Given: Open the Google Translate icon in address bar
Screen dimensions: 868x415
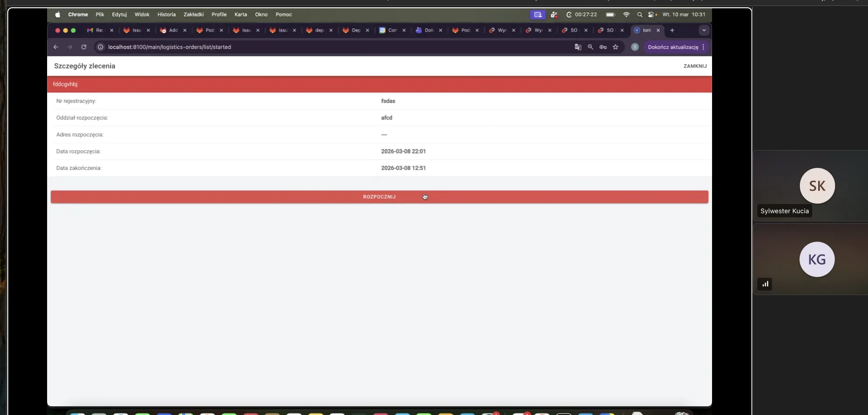Looking at the screenshot, I should pyautogui.click(x=578, y=47).
